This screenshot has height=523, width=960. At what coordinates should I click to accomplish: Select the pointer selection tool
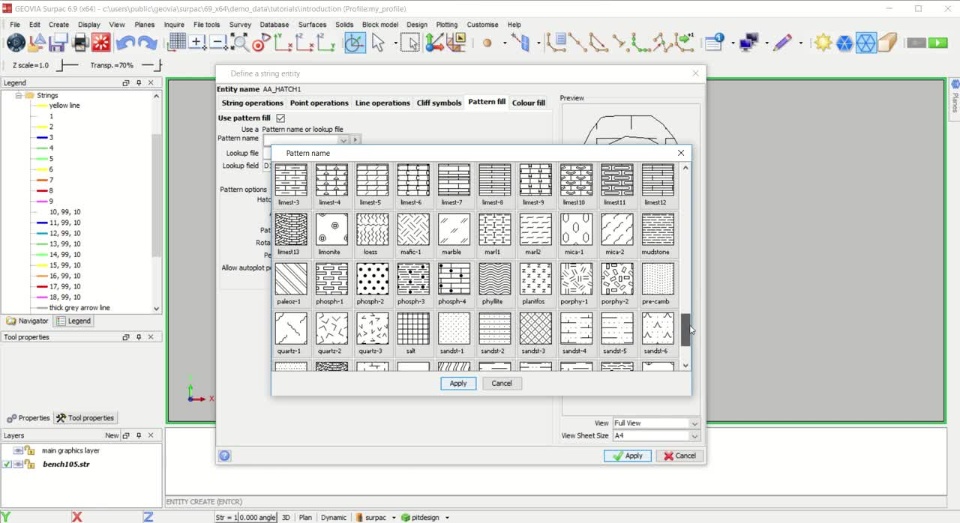point(378,43)
